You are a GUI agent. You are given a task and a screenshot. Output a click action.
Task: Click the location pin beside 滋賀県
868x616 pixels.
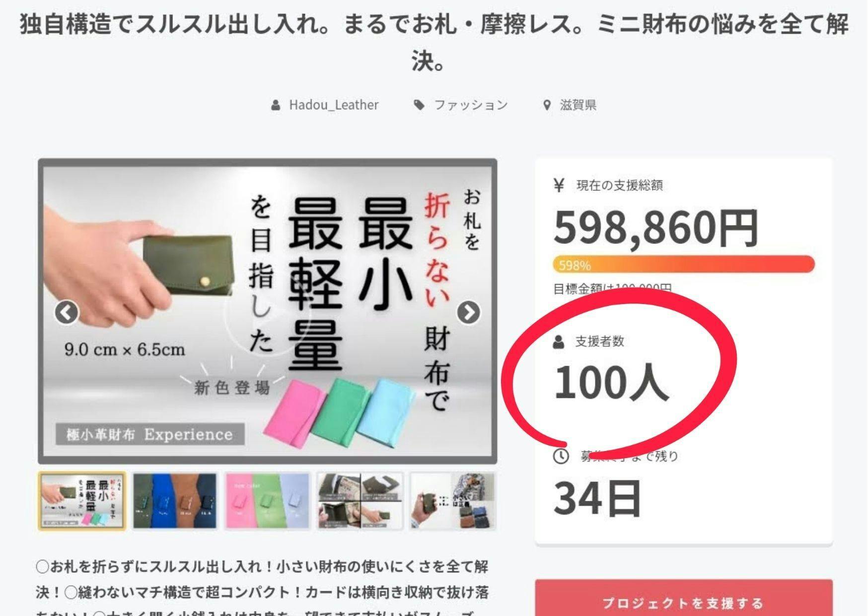(547, 105)
